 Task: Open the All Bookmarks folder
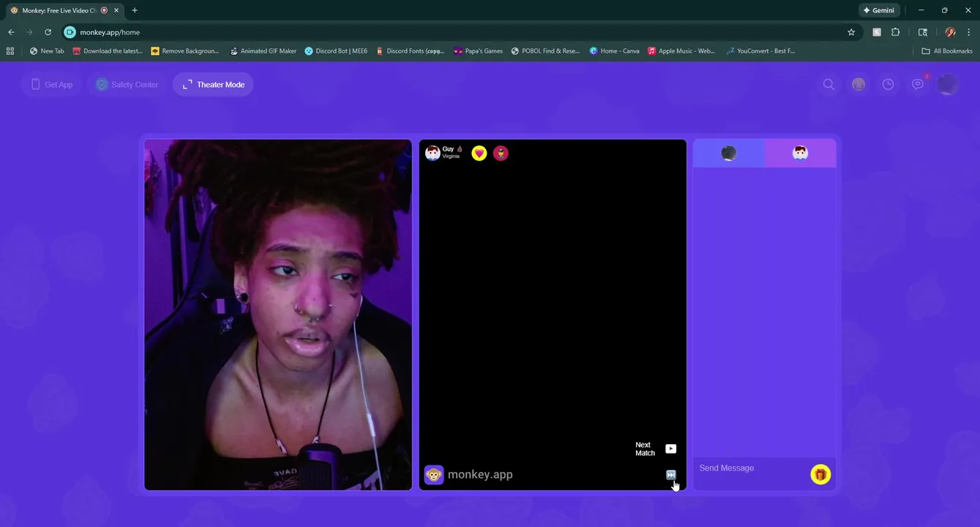(x=947, y=51)
